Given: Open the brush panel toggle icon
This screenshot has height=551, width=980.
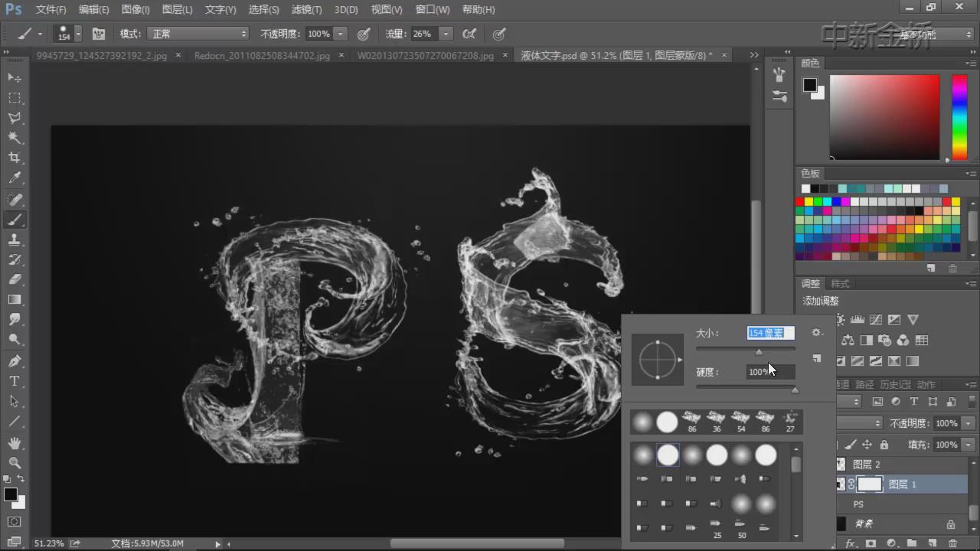Looking at the screenshot, I should (98, 34).
